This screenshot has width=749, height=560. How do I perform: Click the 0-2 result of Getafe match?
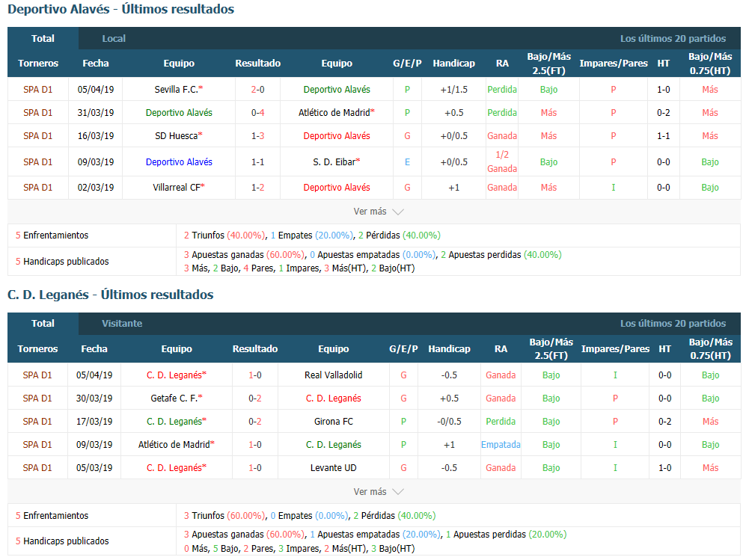255,399
